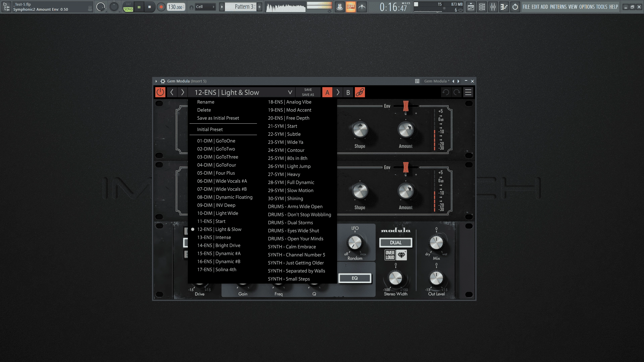Screen dimensions: 644x362
Task: Open the mixer view icon
Action: (x=493, y=7)
